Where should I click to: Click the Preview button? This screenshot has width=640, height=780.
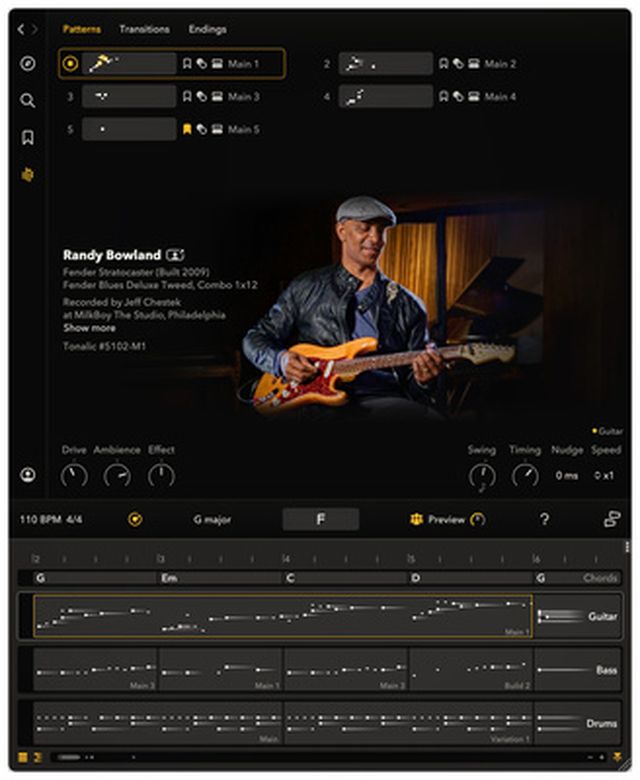click(445, 520)
